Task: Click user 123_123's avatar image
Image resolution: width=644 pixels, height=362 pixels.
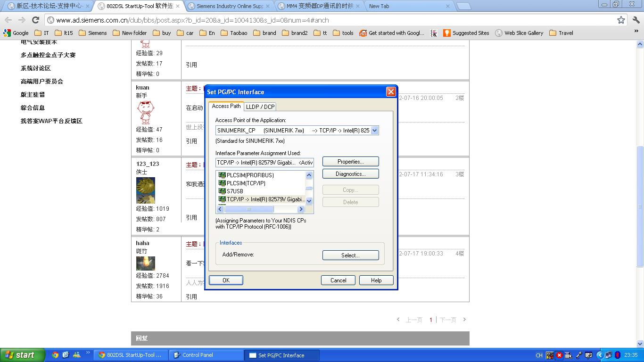Action: [145, 190]
